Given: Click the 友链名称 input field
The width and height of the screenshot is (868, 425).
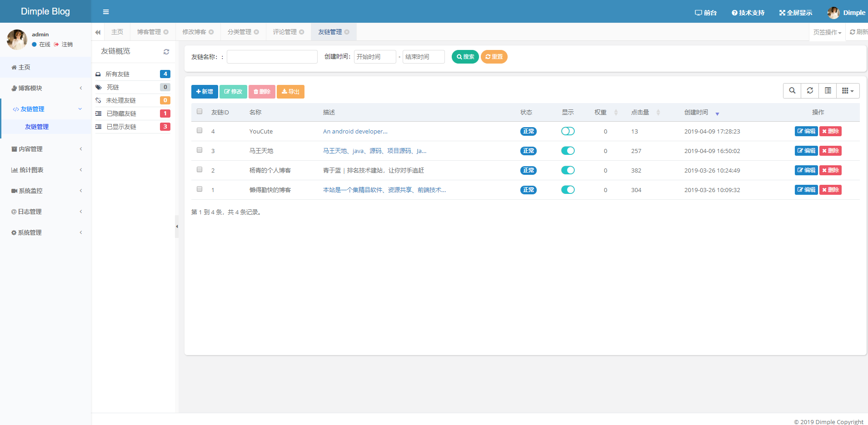Looking at the screenshot, I should (272, 57).
